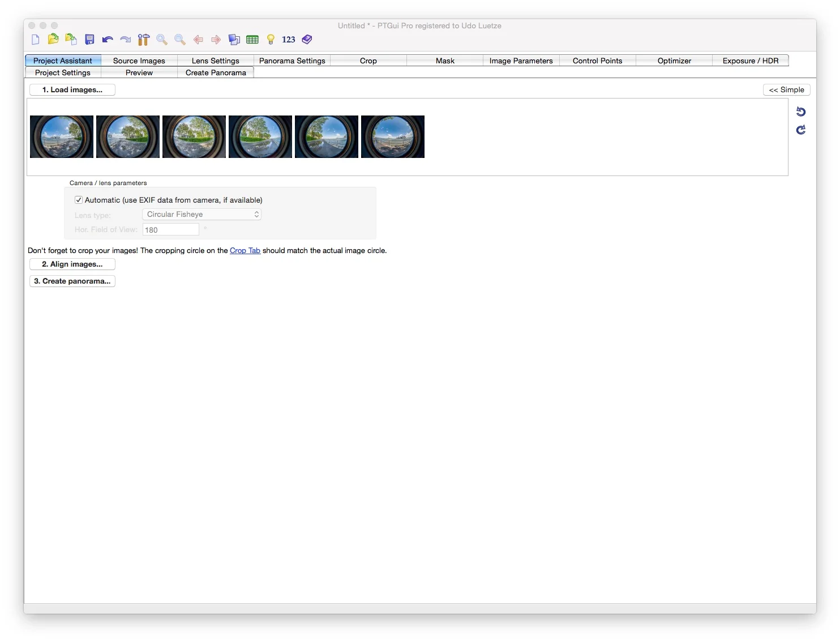The width and height of the screenshot is (840, 642).
Task: Open the Lens type Circular Fisheye dropdown
Action: [202, 215]
